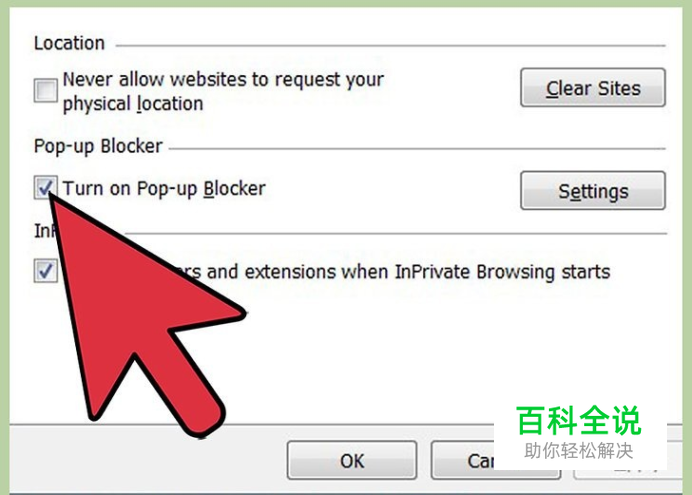Screen dimensions: 692x495
Task: Check the Never allow websites location checkbox
Action: coord(45,90)
